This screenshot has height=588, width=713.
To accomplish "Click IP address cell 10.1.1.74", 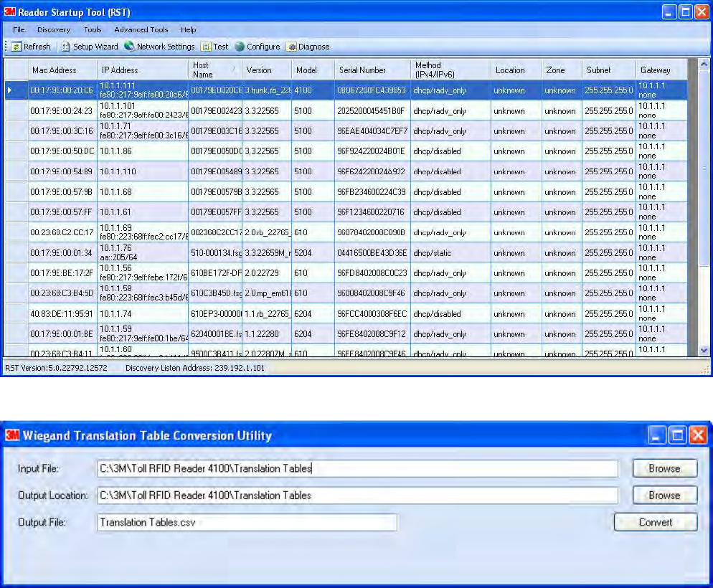I will 143,314.
